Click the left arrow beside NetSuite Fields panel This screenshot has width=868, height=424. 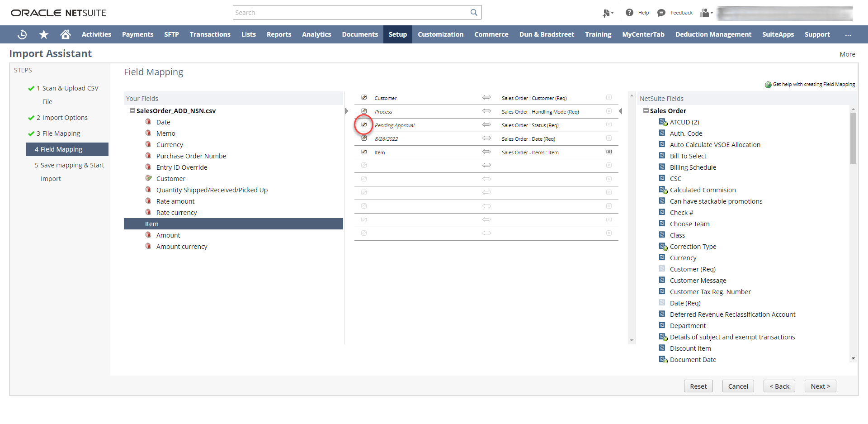[620, 111]
